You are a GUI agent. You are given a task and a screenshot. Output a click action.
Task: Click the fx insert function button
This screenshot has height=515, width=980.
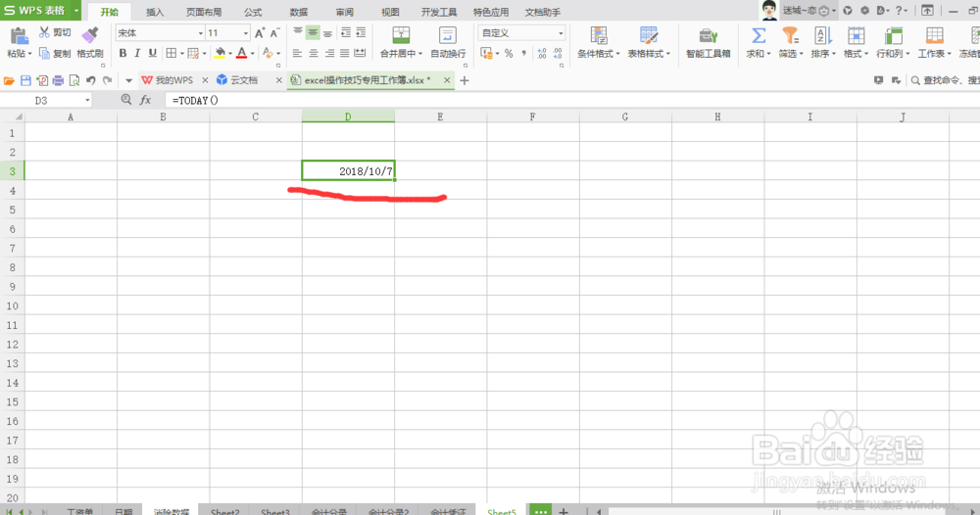click(x=146, y=100)
